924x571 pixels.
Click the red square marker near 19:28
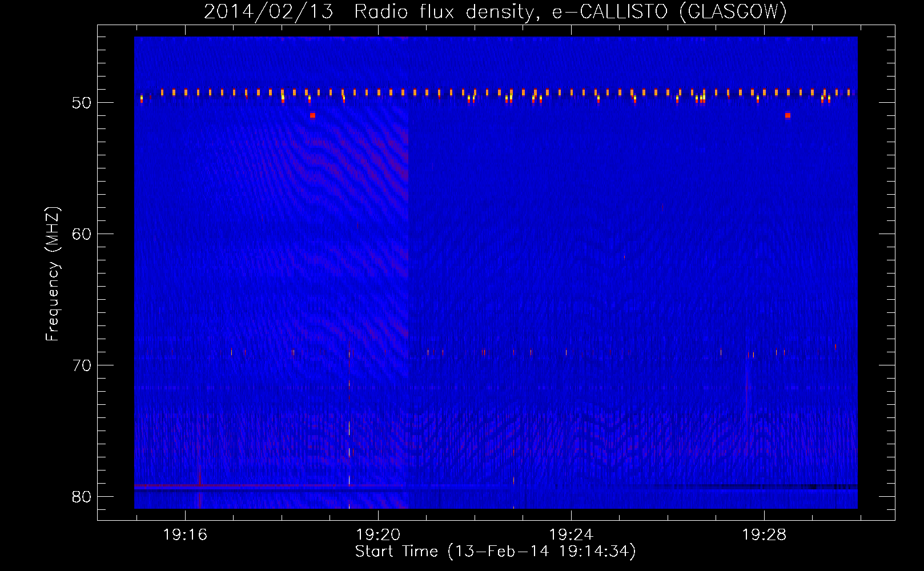click(x=788, y=115)
